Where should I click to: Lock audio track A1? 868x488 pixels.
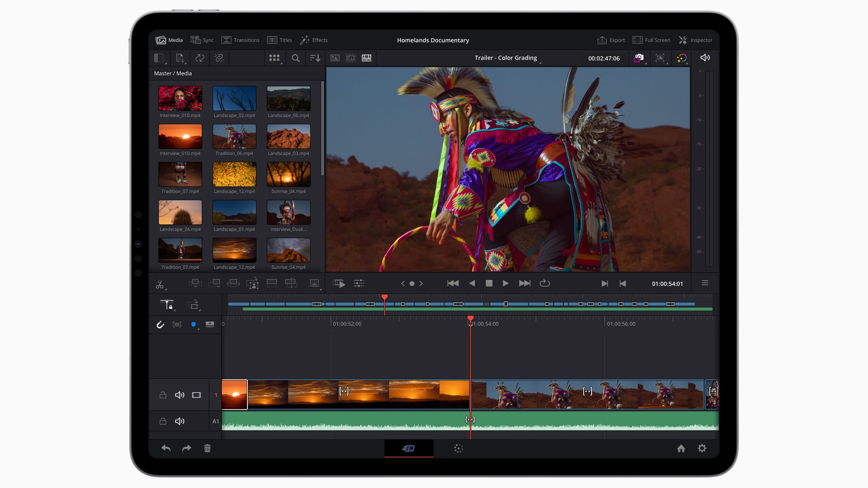coord(163,421)
